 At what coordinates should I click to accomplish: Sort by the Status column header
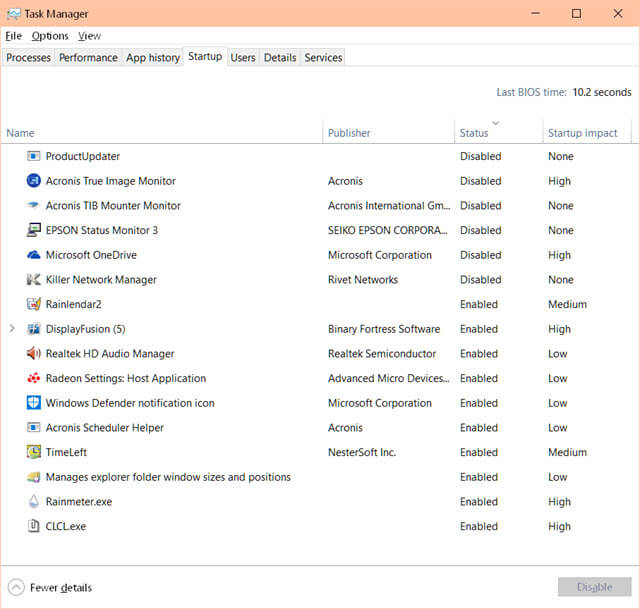(499, 133)
